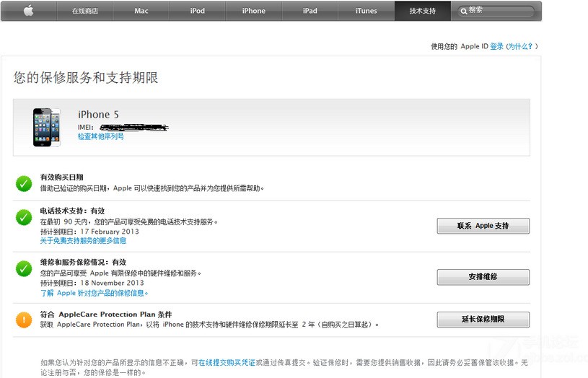Click the 登录 Apple ID link
Image resolution: width=588 pixels, height=378 pixels.
[496, 46]
